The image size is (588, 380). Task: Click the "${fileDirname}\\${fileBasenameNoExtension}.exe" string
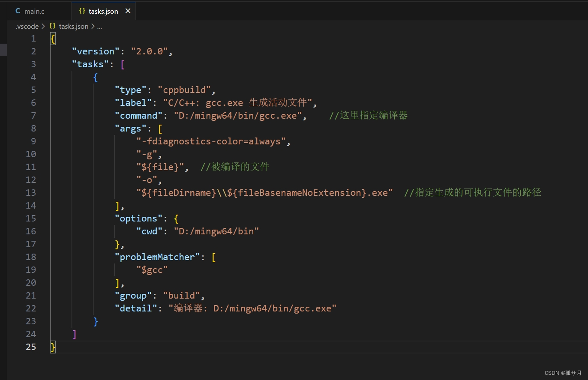pos(264,193)
